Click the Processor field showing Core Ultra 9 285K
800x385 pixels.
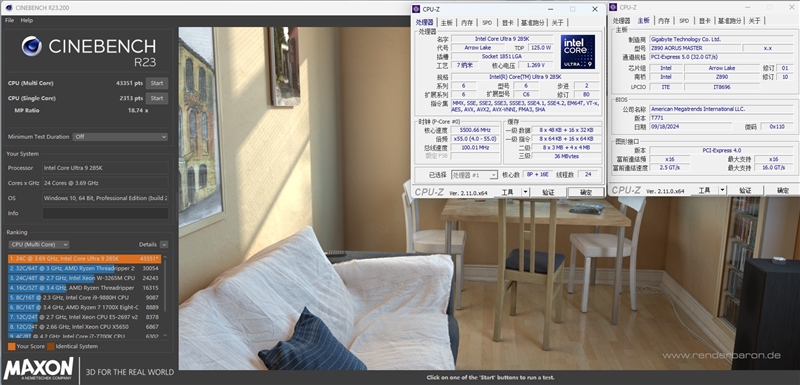105,168
